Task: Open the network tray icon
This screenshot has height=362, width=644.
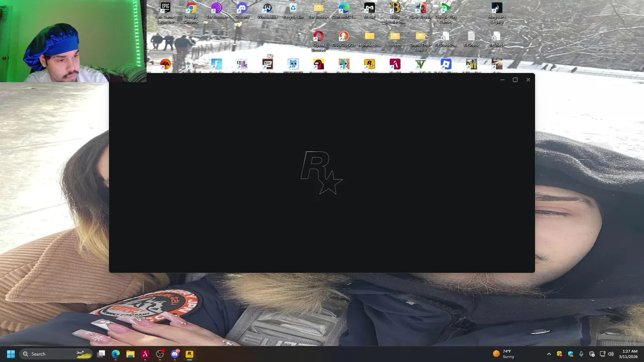Action: tap(602, 354)
